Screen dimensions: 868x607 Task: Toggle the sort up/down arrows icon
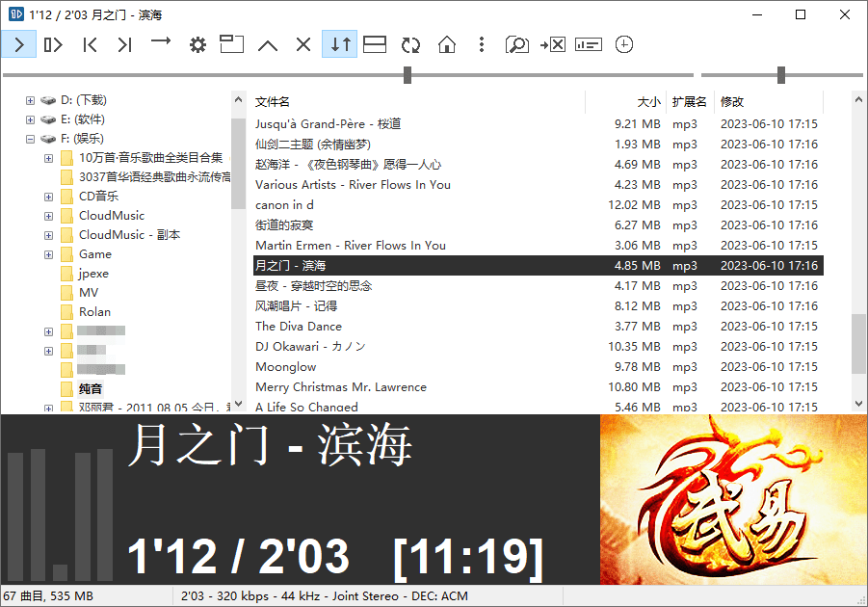[340, 44]
